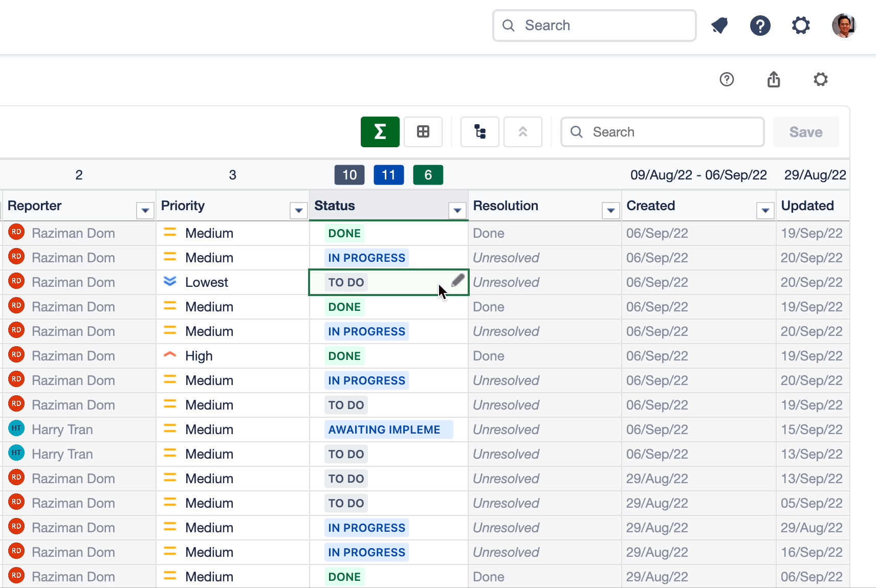
Task: Click the Reporter column header
Action: tap(35, 206)
